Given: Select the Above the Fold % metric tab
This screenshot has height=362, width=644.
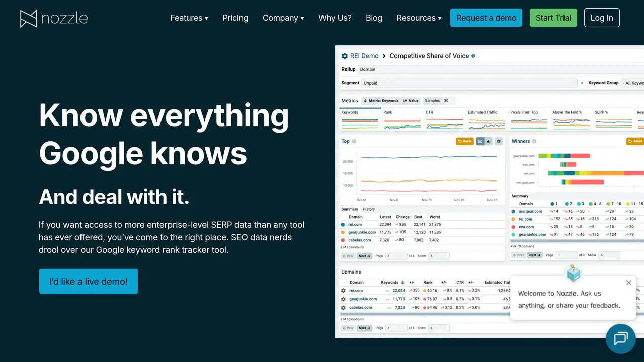Looking at the screenshot, I should [571, 119].
